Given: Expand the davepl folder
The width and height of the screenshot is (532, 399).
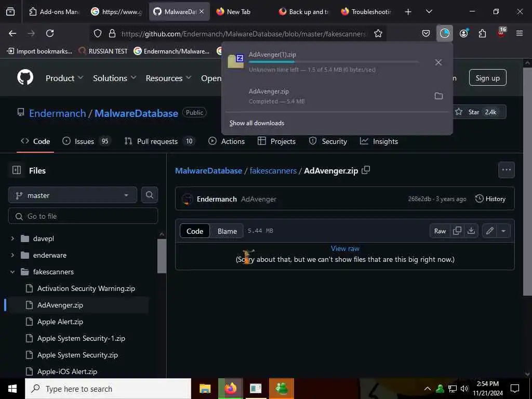Looking at the screenshot, I should pyautogui.click(x=12, y=238).
